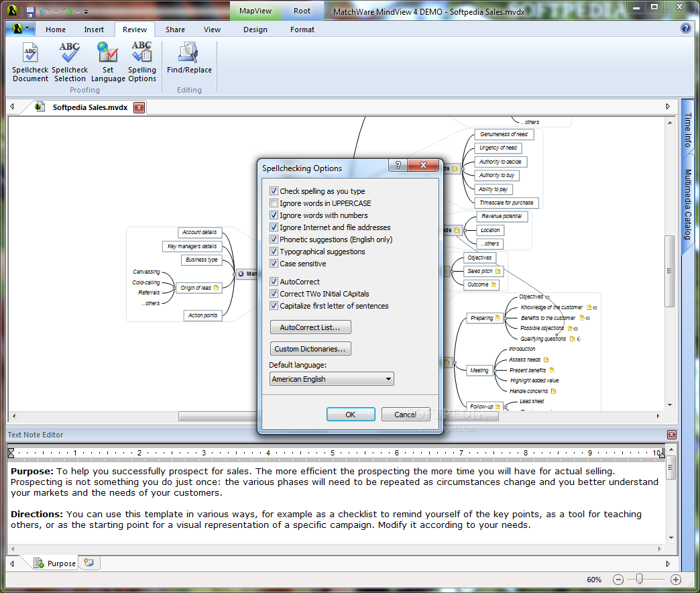The width and height of the screenshot is (700, 593).
Task: Click the dialog help question mark button
Action: tap(398, 165)
